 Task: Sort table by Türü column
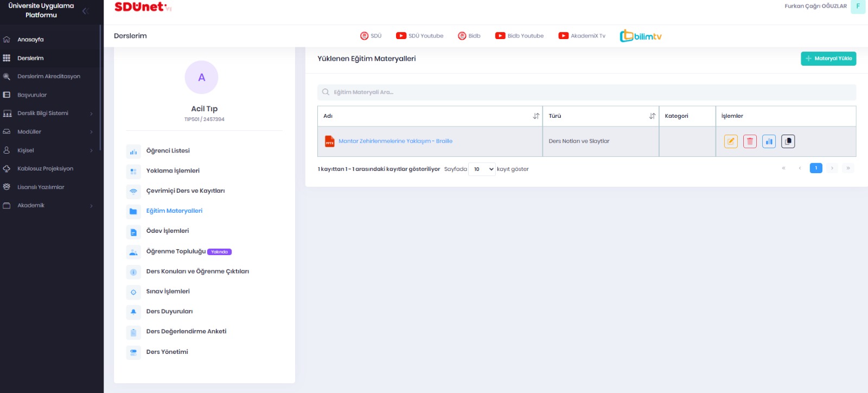click(x=652, y=116)
